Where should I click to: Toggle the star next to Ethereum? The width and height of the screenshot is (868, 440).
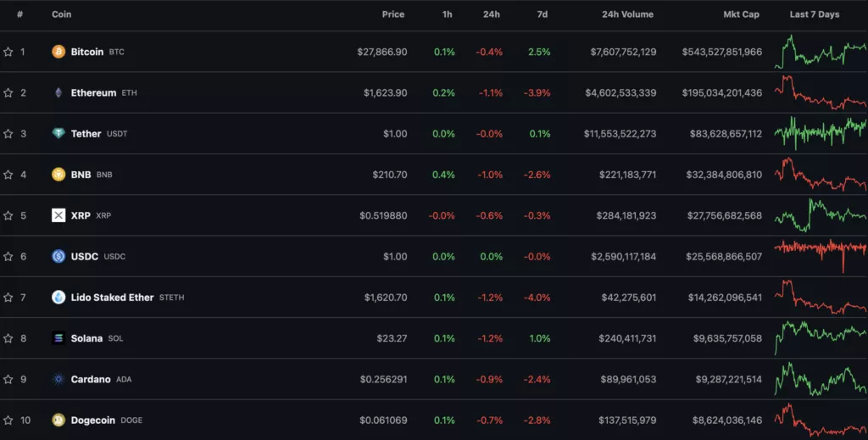[8, 92]
